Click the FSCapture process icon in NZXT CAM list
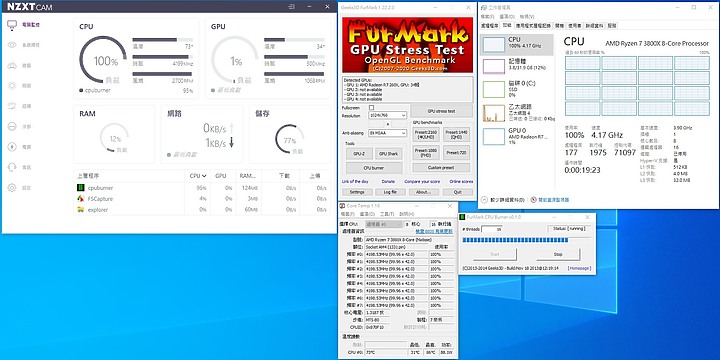 (x=80, y=199)
